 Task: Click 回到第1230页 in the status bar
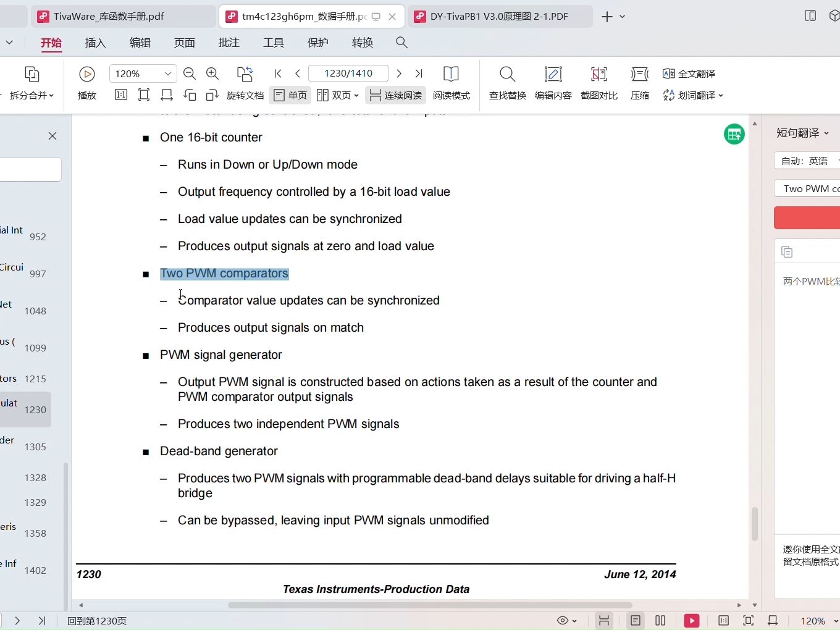[x=97, y=621]
